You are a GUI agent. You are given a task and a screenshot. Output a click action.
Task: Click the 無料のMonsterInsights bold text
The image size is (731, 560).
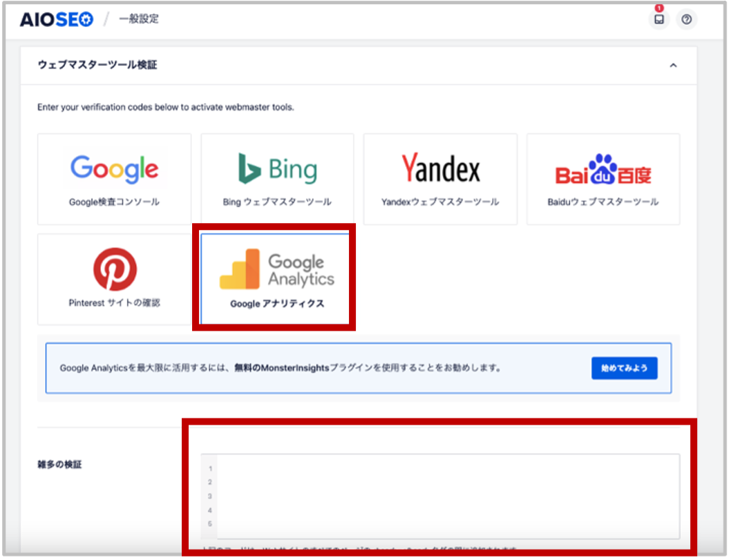(x=282, y=368)
